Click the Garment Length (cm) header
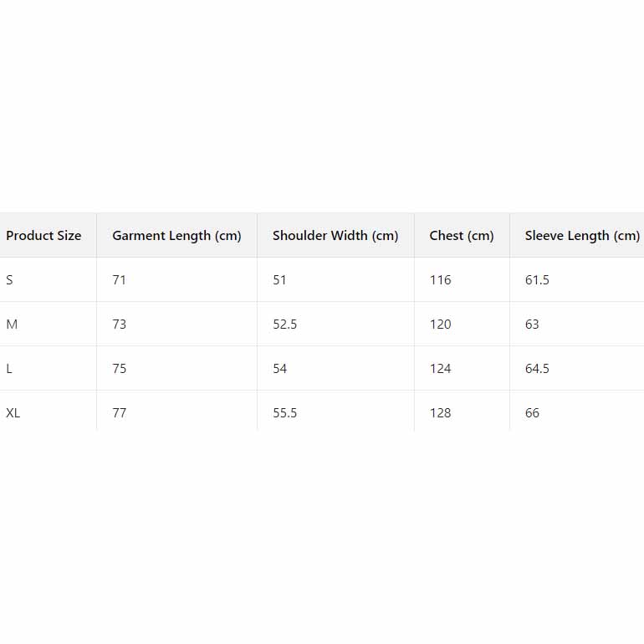The width and height of the screenshot is (644, 644). (x=176, y=236)
